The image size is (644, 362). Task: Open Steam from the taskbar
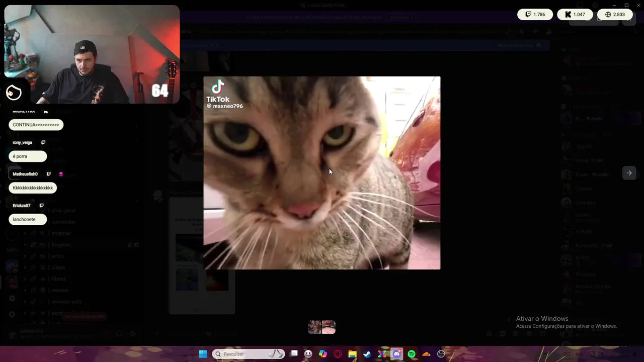[x=367, y=354]
